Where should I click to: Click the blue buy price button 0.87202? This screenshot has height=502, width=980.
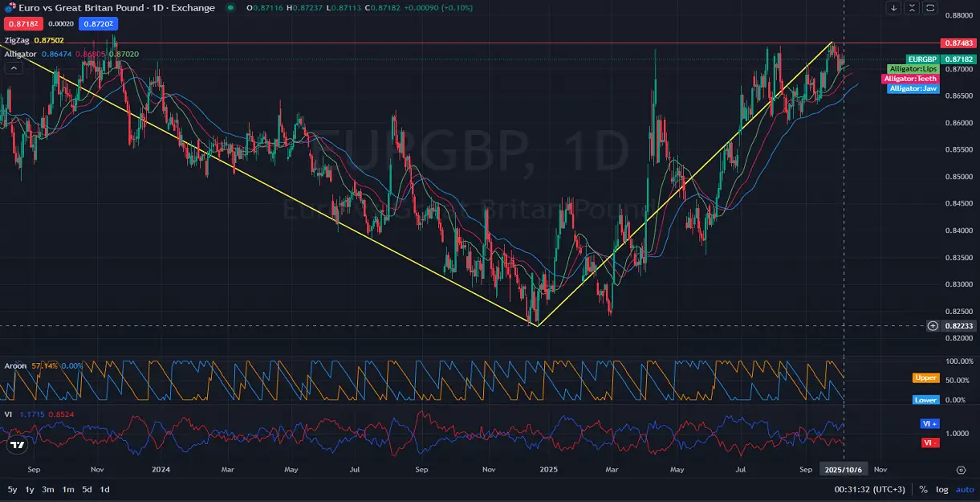click(x=98, y=23)
